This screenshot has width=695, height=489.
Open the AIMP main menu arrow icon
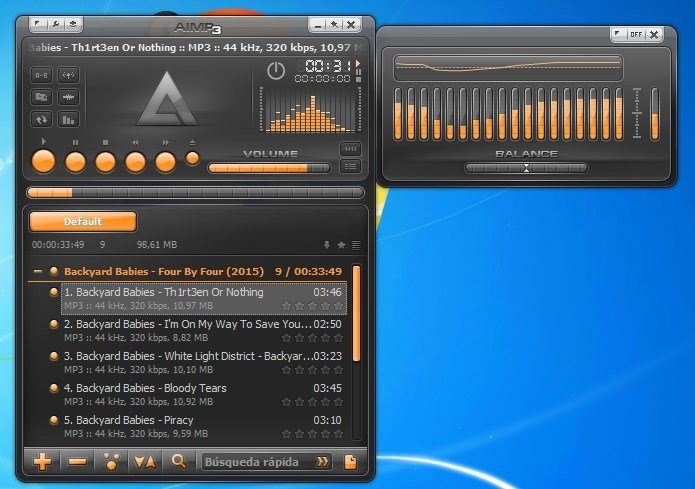pos(38,23)
